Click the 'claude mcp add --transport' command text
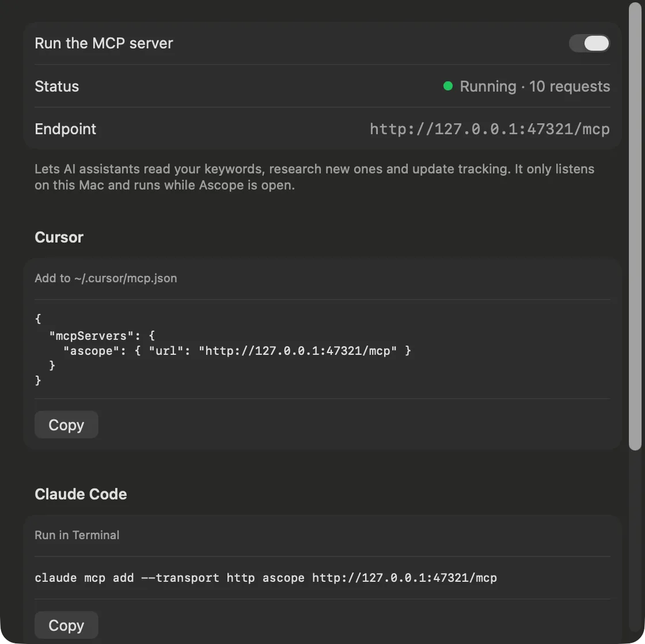The height and width of the screenshot is (644, 645). point(265,578)
